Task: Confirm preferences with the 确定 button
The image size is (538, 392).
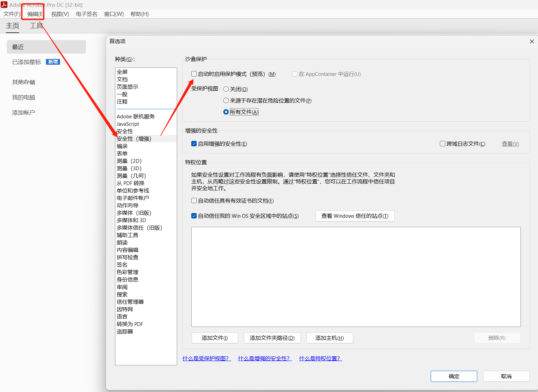Action: (454, 376)
